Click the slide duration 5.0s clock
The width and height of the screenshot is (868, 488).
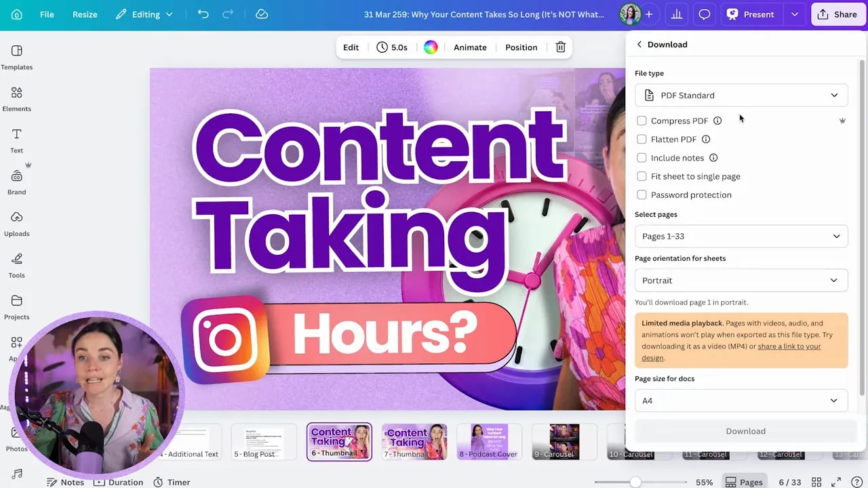coord(392,47)
